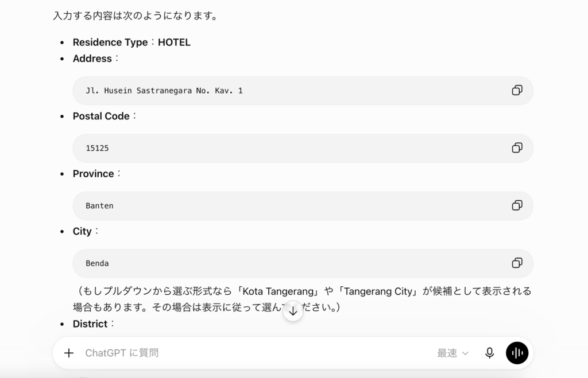Screen dimensions: 588x378
Task: Click the 'Jl. Husein Sastranegara' address text
Action: coord(164,91)
